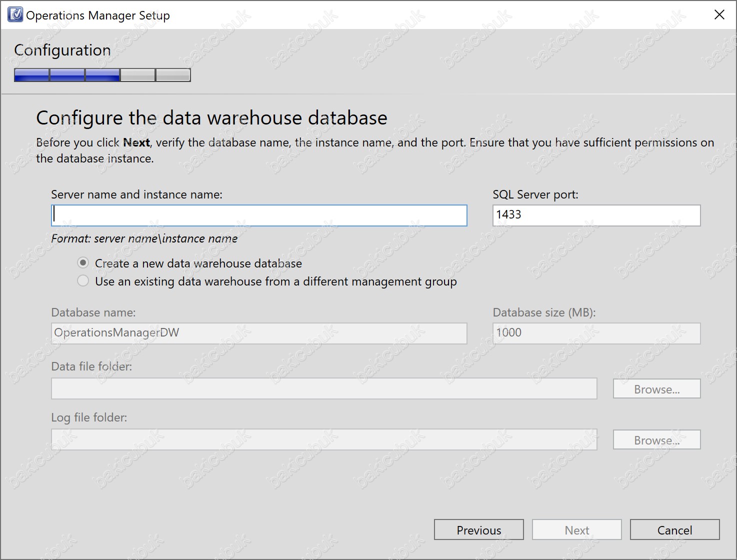The image size is (737, 560).
Task: Click Browse for the Log file folder
Action: 657,440
